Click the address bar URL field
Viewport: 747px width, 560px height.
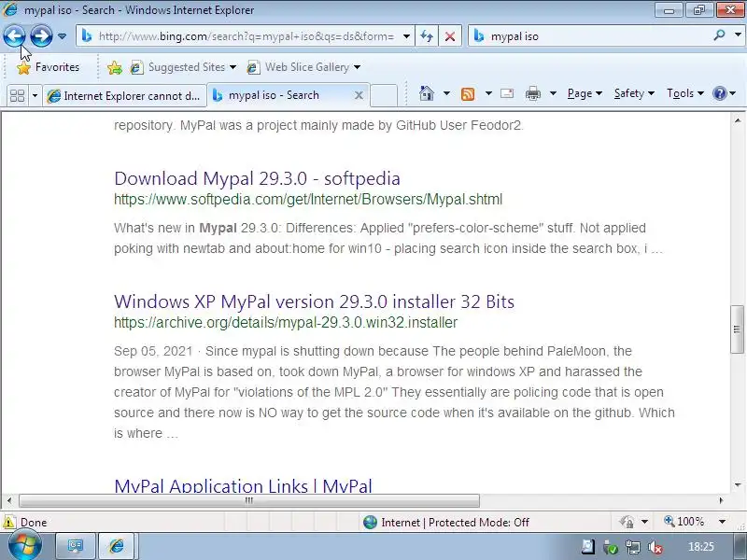tap(246, 36)
